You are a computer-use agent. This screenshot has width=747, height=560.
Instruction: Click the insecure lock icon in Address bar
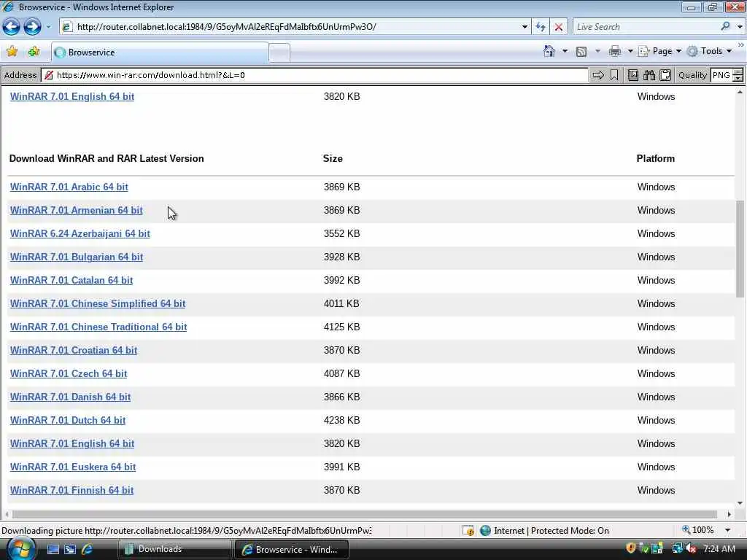pos(49,75)
